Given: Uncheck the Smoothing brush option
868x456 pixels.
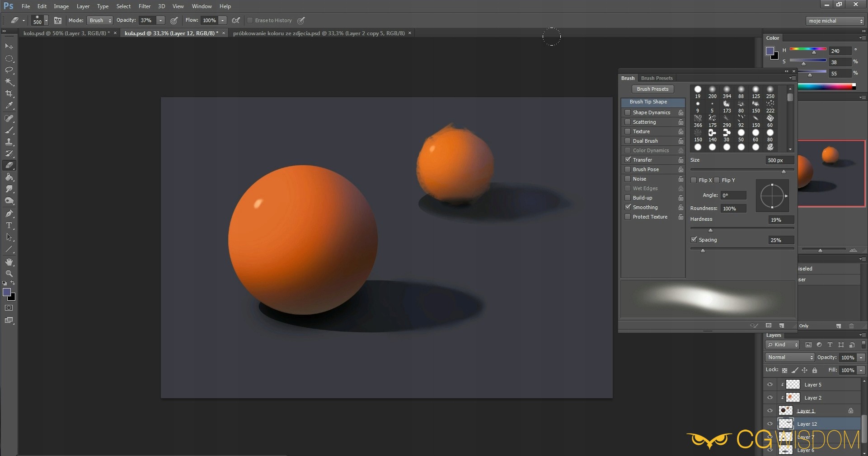Looking at the screenshot, I should [628, 207].
